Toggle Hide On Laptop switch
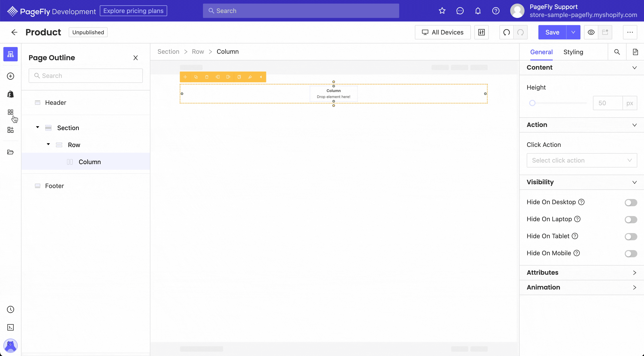 click(x=631, y=219)
